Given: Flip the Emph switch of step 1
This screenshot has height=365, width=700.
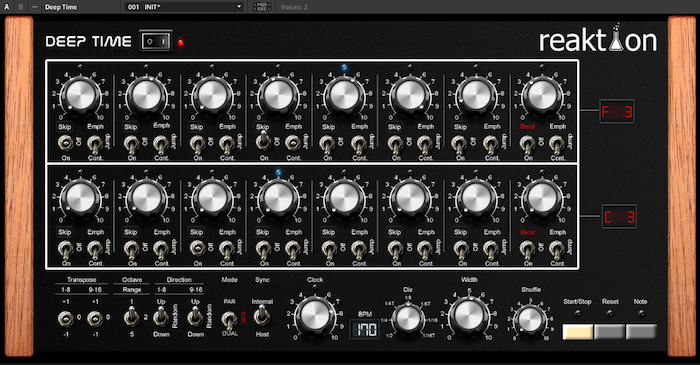Looking at the screenshot, I should [x=94, y=145].
